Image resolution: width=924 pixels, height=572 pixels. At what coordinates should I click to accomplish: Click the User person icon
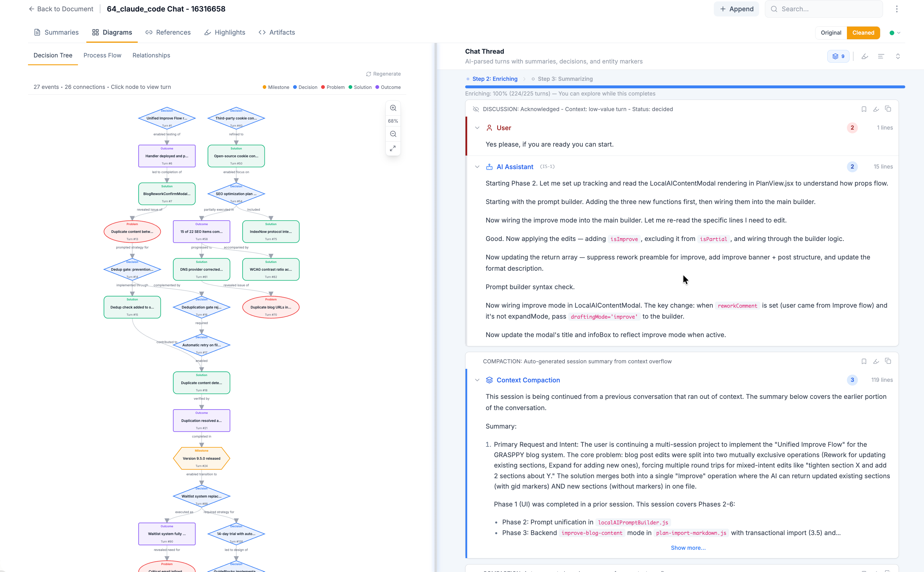pos(489,128)
